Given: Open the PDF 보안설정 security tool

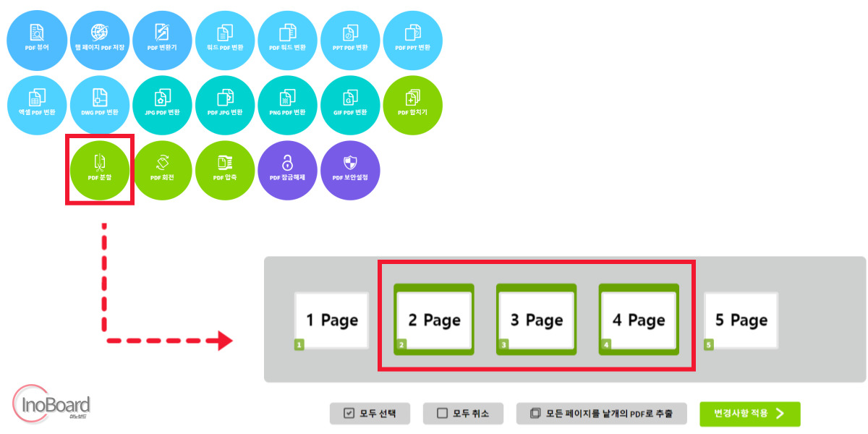Looking at the screenshot, I should [x=350, y=170].
